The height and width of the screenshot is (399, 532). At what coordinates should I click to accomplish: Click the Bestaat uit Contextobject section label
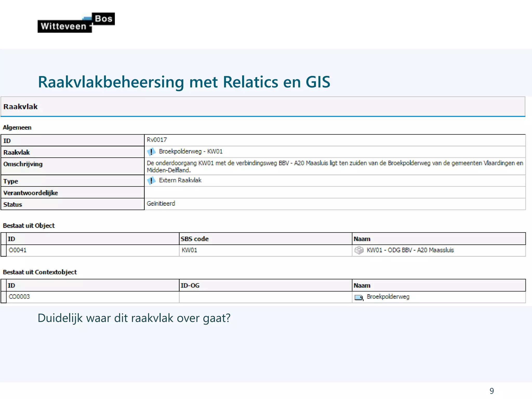click(40, 272)
